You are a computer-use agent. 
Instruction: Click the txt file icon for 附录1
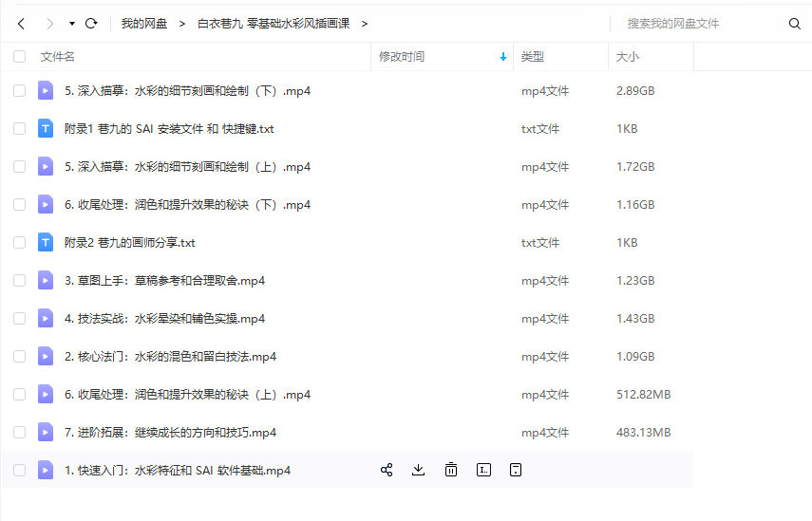(x=46, y=128)
